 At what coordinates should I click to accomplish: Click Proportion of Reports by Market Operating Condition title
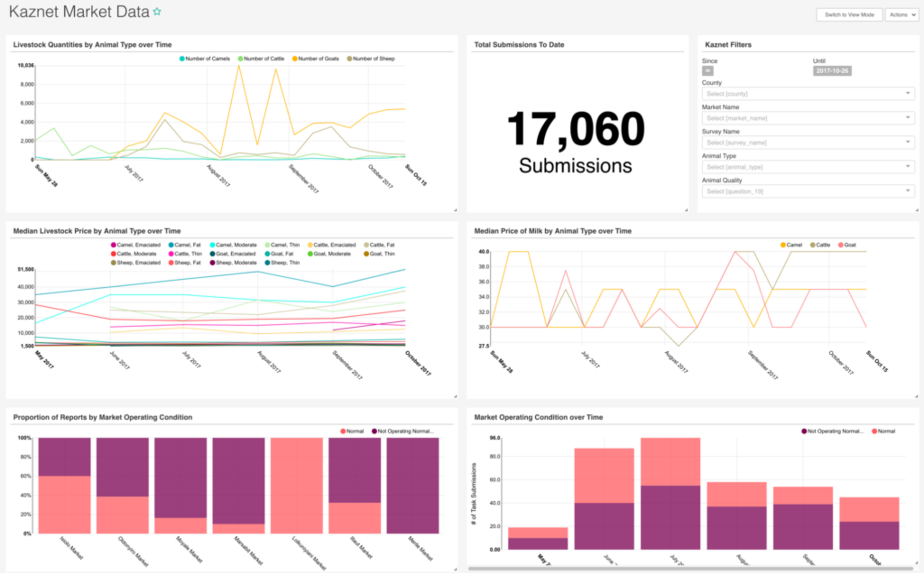[103, 417]
